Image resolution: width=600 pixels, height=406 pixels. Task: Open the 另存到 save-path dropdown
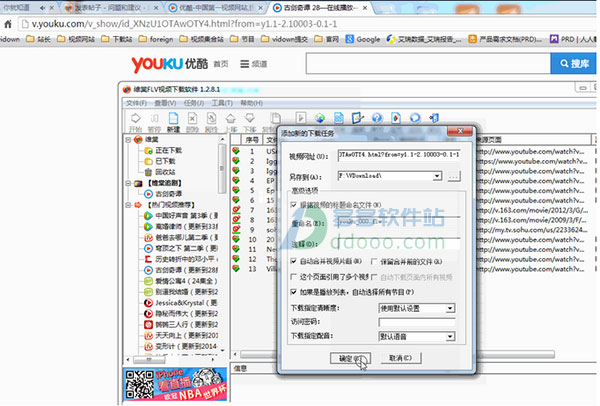[437, 176]
